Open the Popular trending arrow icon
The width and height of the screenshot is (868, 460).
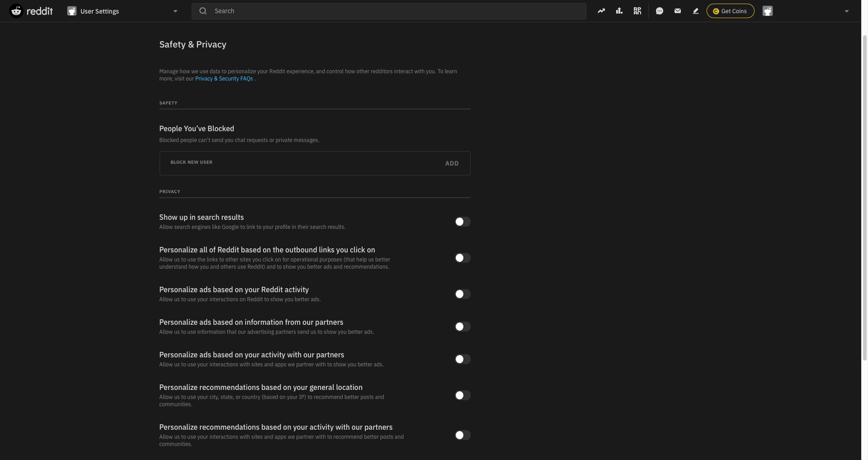(601, 11)
